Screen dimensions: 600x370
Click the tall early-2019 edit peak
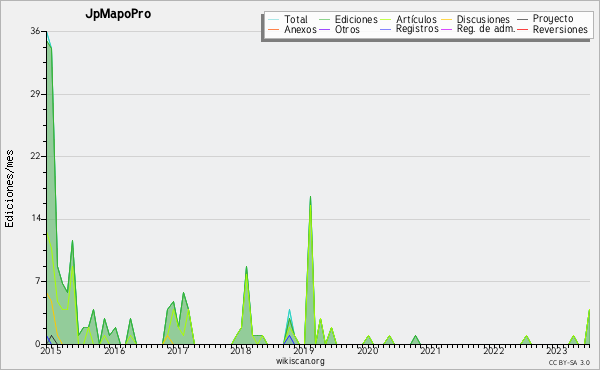coord(310,270)
